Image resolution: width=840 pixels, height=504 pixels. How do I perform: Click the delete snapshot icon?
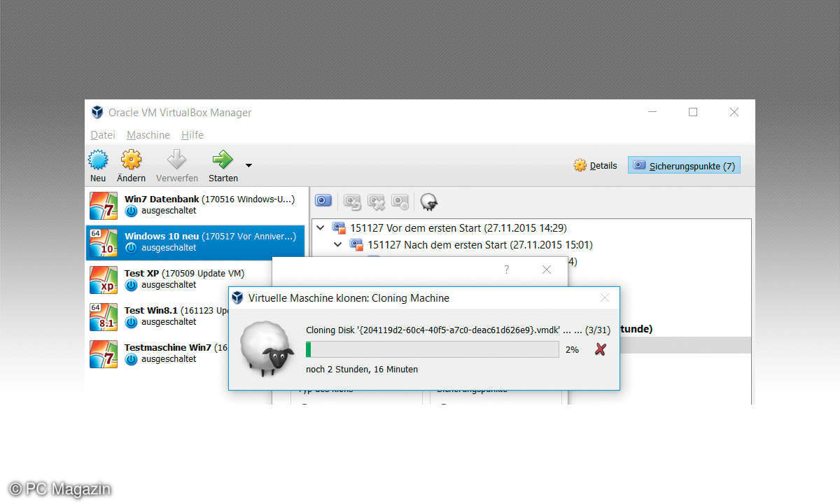click(x=377, y=202)
